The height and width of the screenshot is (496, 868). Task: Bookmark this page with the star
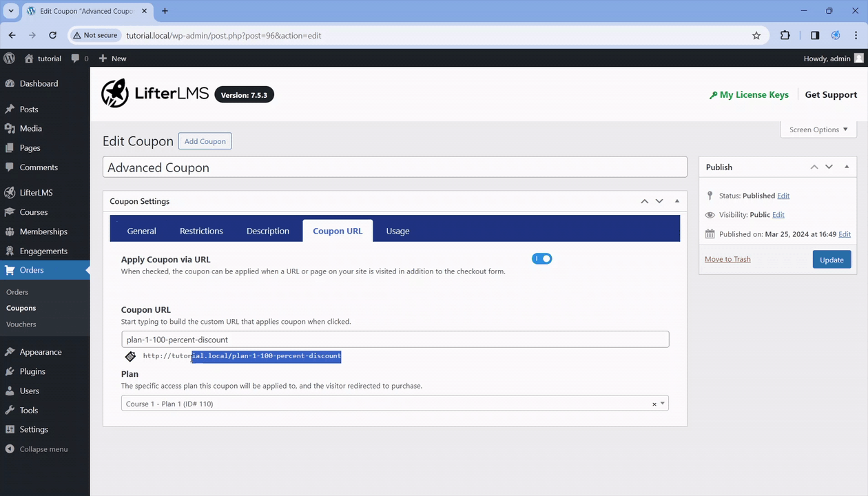(x=756, y=35)
